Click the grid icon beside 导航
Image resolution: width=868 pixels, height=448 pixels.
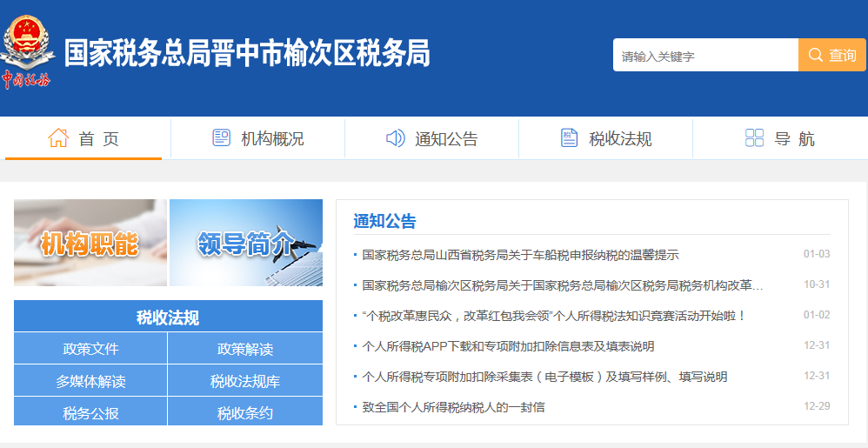pos(754,138)
